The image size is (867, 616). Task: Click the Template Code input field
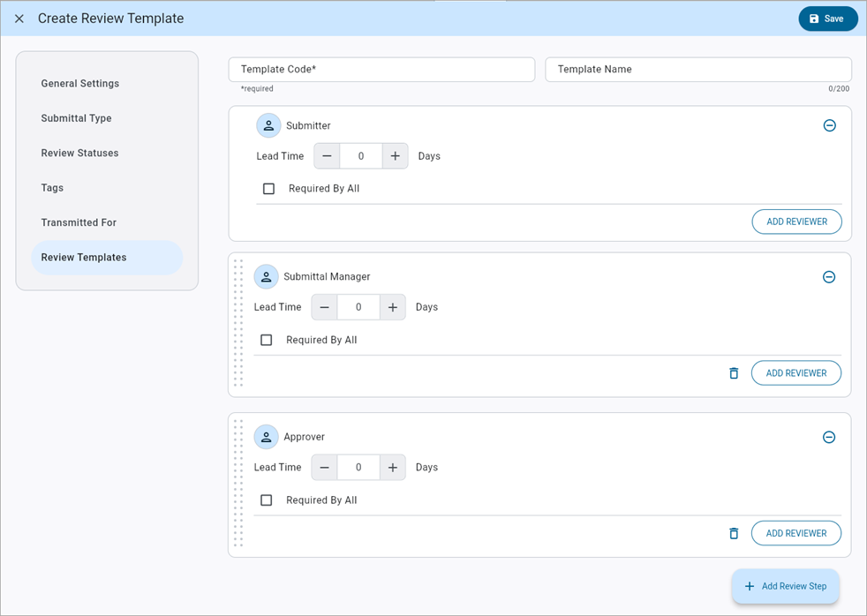(381, 69)
